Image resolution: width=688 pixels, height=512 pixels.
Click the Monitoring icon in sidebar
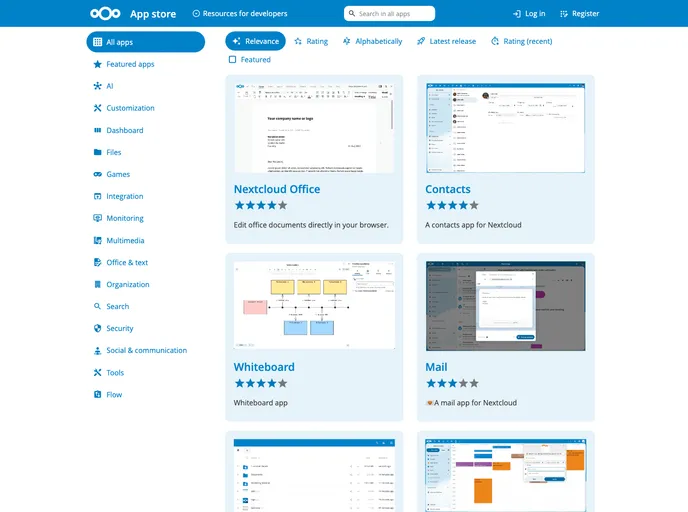[98, 218]
